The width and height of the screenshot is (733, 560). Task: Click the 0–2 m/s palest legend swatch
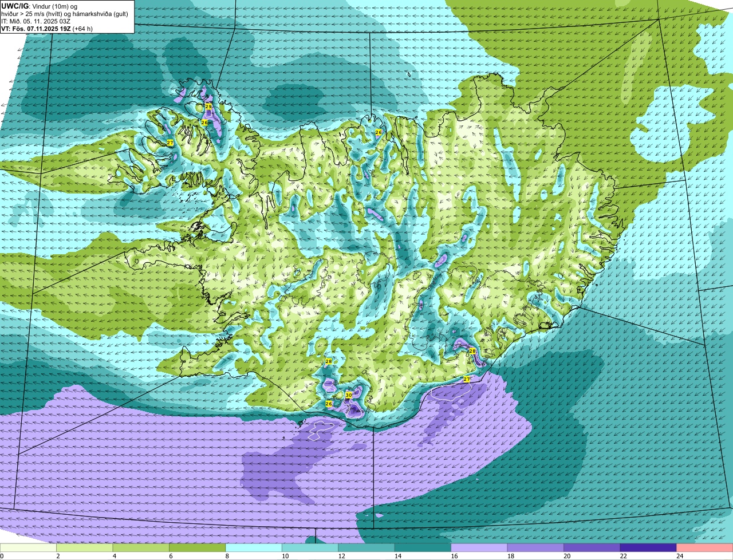[29, 547]
